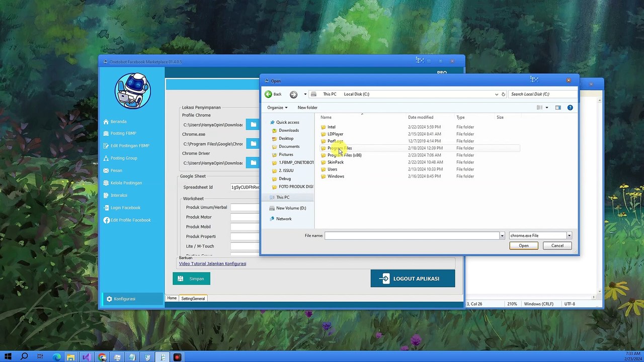Select the 1.FBMP_ONETOBOT folder in navigation
Viewport: 644px width, 362px height.
292,163
